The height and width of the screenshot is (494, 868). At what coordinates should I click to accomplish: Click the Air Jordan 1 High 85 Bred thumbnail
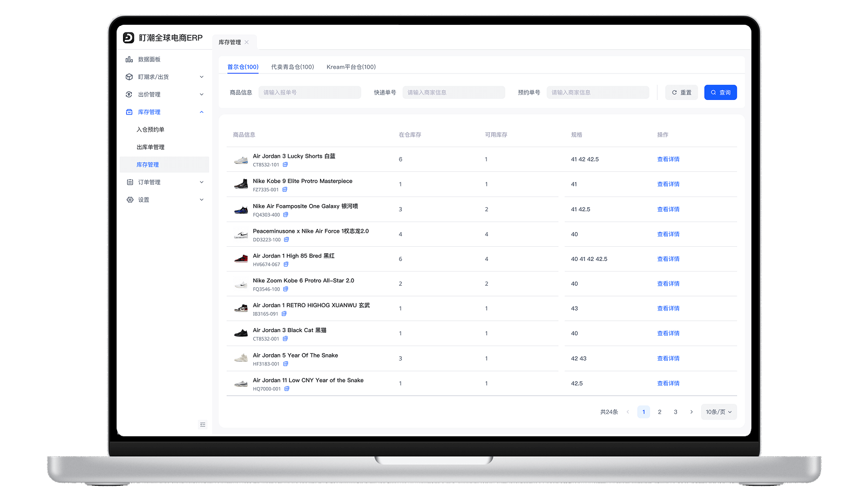241,259
